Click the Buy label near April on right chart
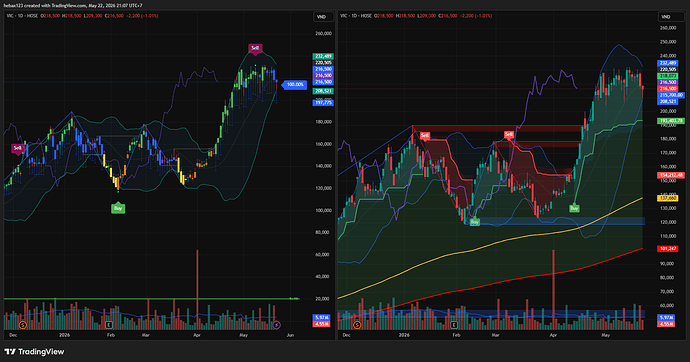690x362 pixels. (574, 208)
